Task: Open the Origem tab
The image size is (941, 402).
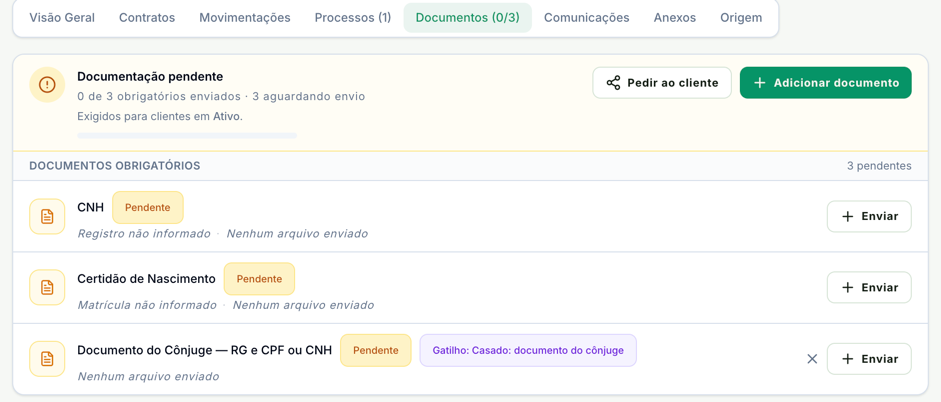Action: (x=741, y=17)
